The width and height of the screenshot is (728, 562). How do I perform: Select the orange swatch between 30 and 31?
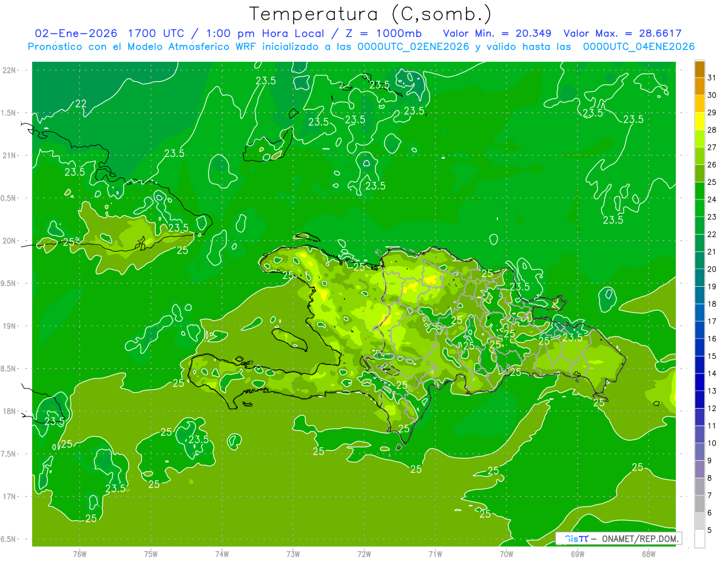tap(699, 86)
